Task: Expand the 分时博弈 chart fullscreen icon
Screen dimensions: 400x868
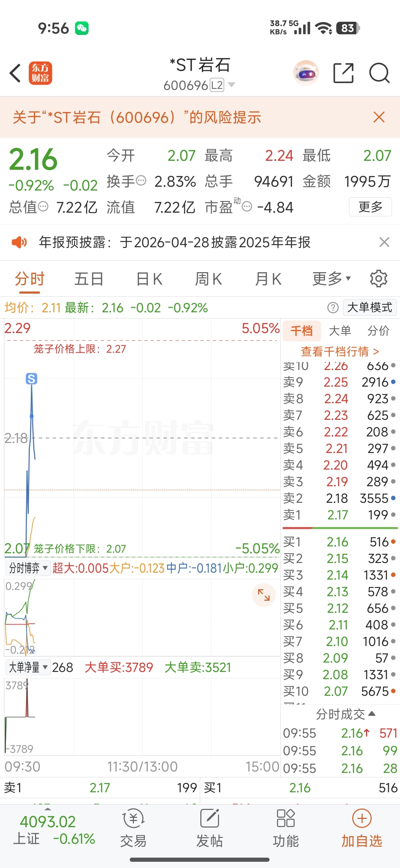Action: (x=264, y=595)
